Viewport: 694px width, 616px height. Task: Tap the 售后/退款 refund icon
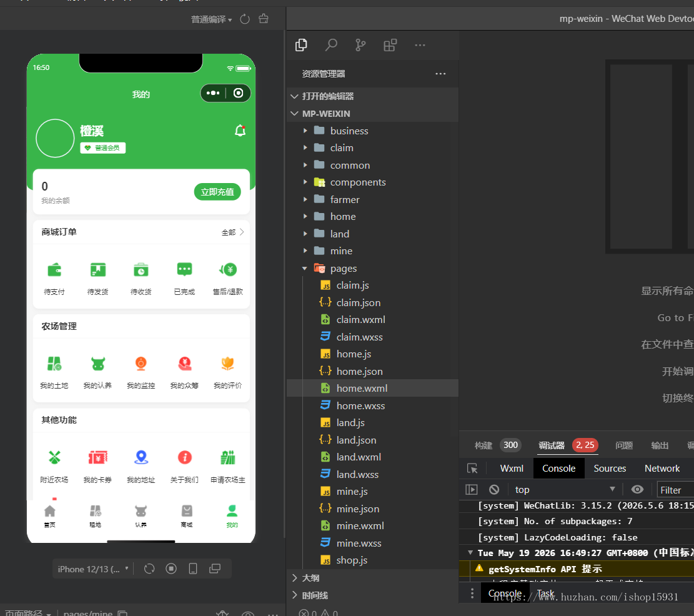tap(228, 269)
